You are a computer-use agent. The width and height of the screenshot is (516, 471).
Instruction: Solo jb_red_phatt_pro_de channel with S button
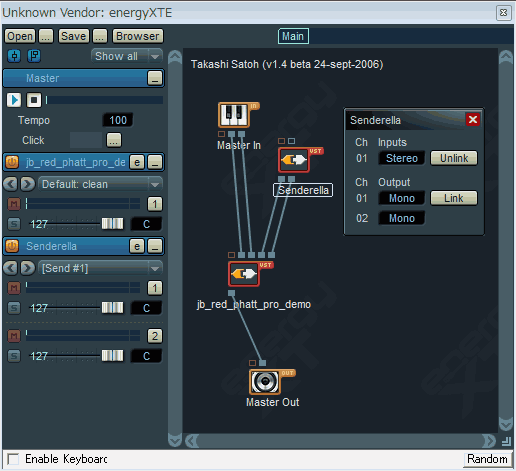(14, 224)
